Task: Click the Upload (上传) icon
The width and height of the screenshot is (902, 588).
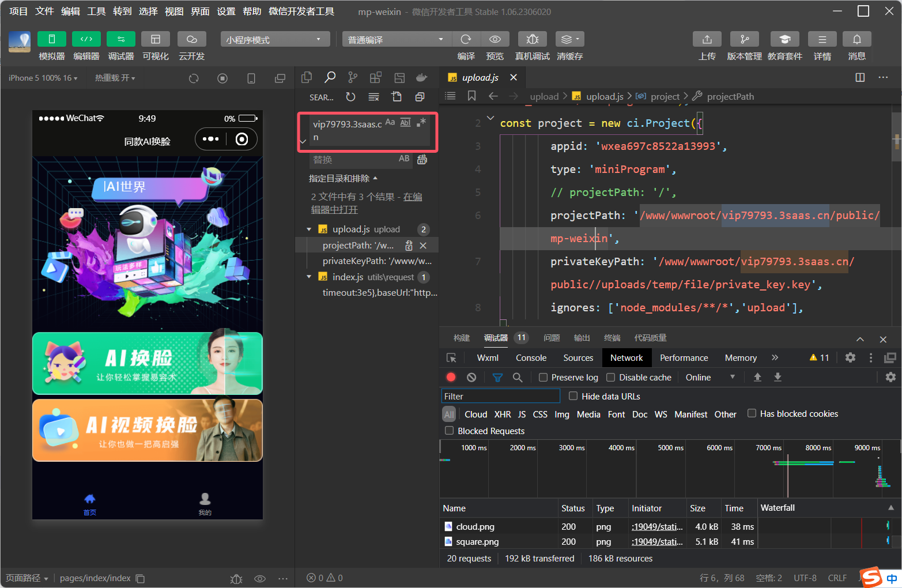Action: tap(707, 39)
